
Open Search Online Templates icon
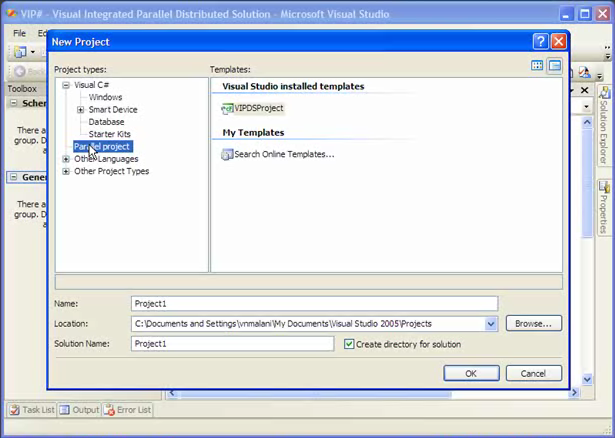[227, 154]
